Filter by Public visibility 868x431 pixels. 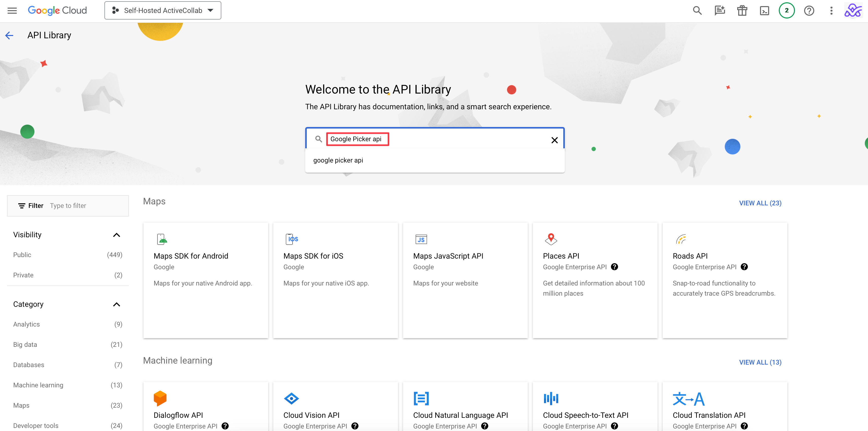pos(22,255)
